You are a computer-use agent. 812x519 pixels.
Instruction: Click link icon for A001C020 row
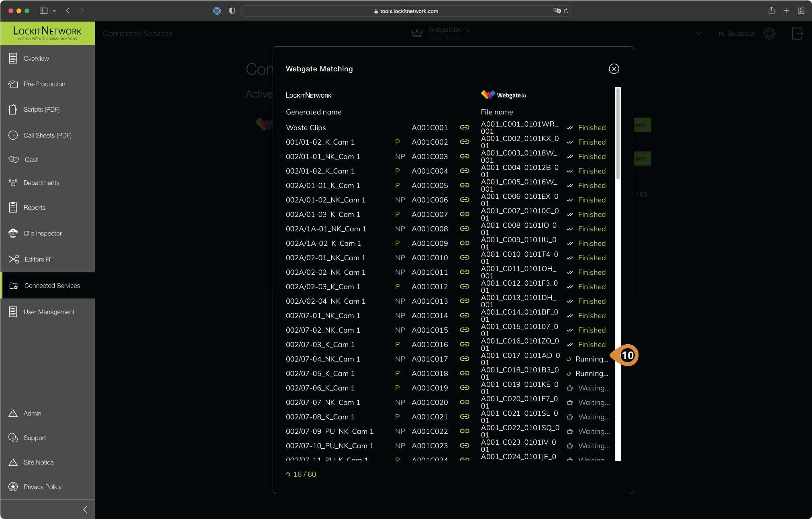point(465,402)
